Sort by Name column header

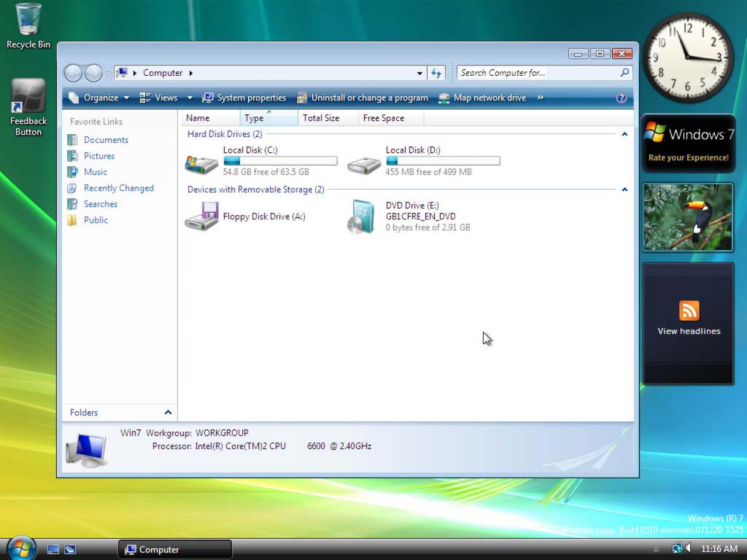point(210,118)
